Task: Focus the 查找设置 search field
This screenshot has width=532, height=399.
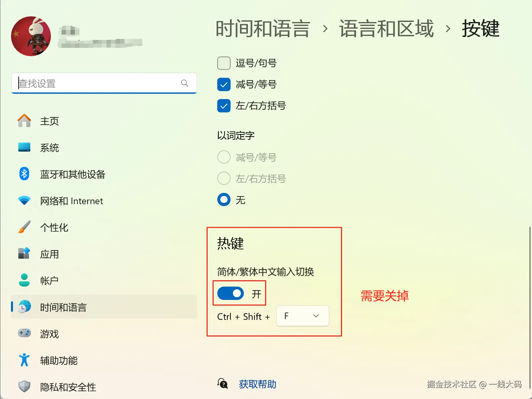Action: (x=98, y=83)
